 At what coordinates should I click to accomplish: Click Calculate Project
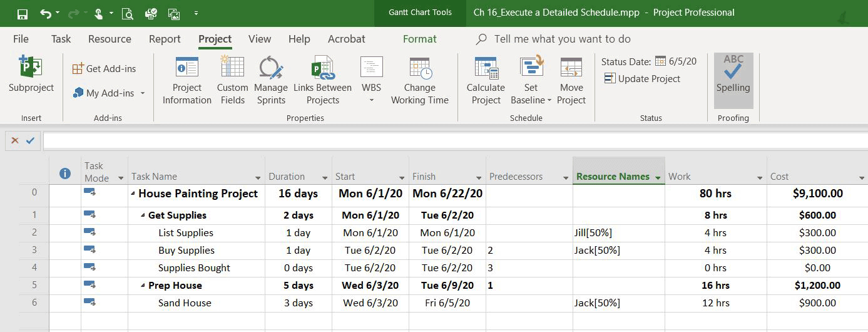click(x=486, y=80)
